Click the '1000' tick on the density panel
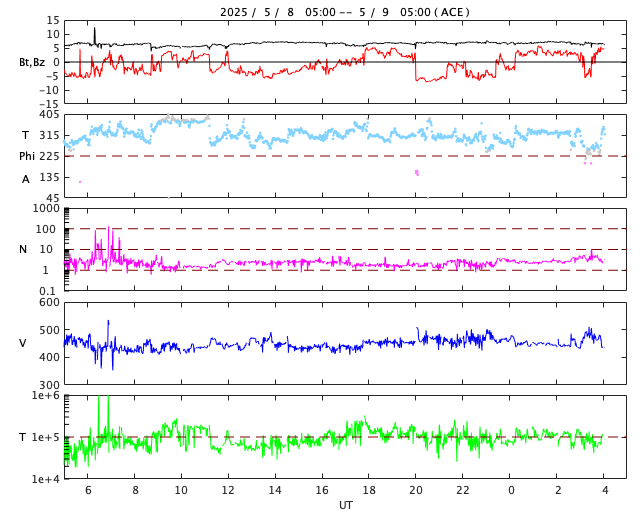640x512 pixels. 46,208
